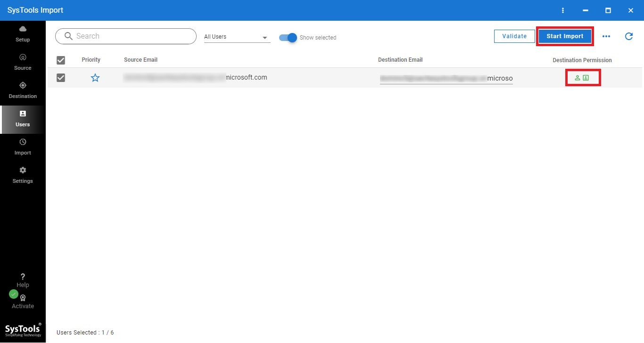The image size is (644, 343).
Task: Click the Activate license icon
Action: click(23, 298)
